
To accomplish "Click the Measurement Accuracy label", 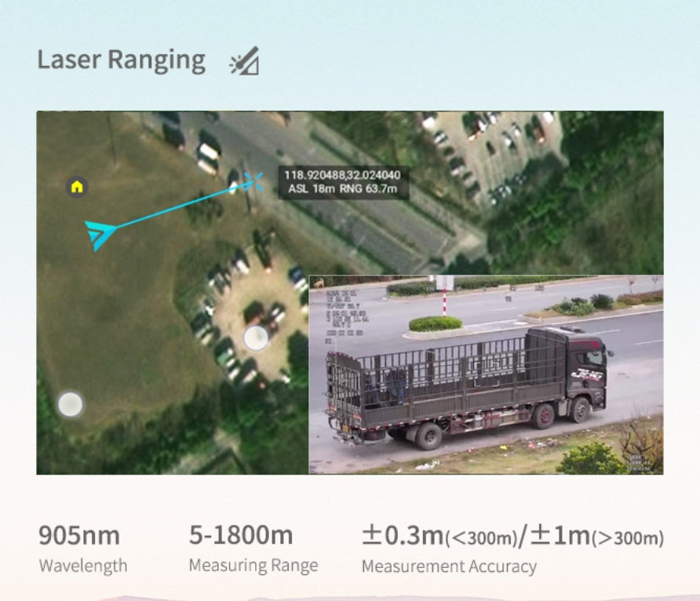I will pos(449,566).
